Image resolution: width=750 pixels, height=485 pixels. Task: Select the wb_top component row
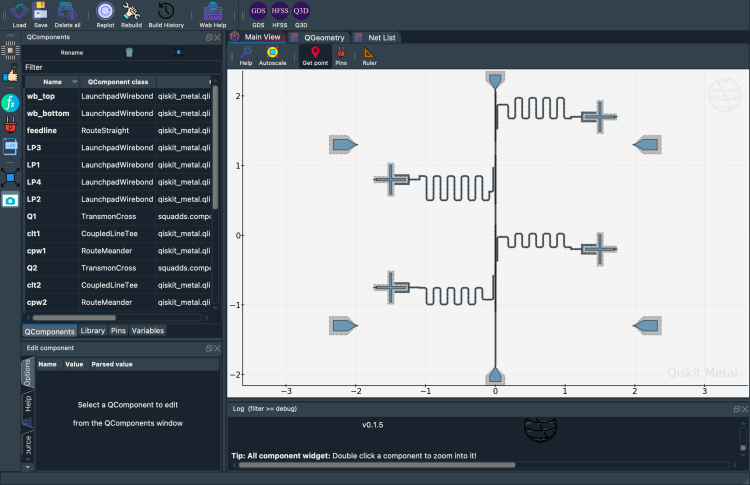coord(118,96)
